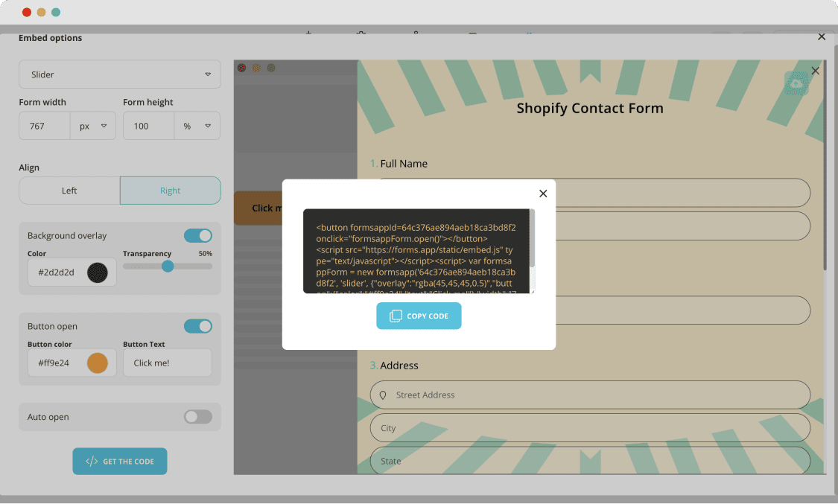Click the cloud upload icon in preview
The width and height of the screenshot is (838, 504).
point(796,84)
